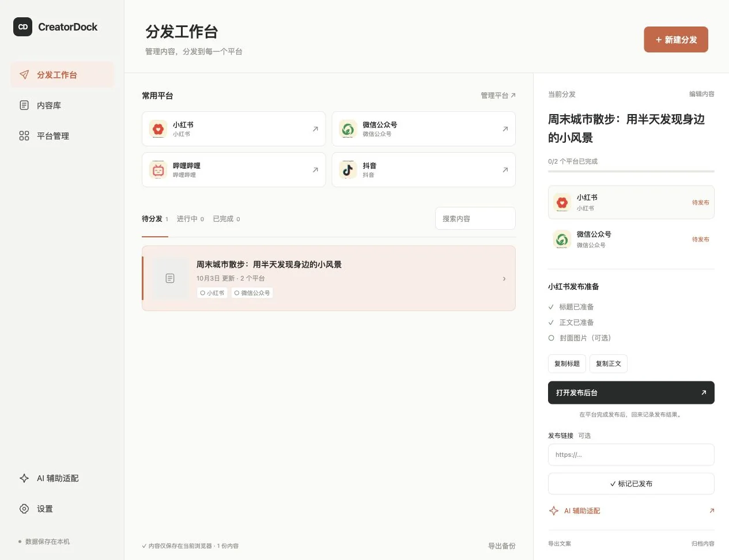Click the gear icon beside 设置
The image size is (729, 560).
(x=24, y=509)
